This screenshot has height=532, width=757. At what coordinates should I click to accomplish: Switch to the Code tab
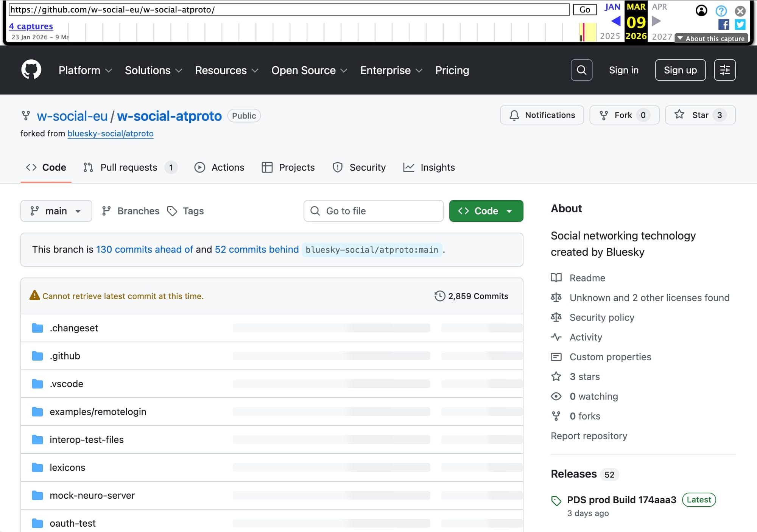click(46, 167)
